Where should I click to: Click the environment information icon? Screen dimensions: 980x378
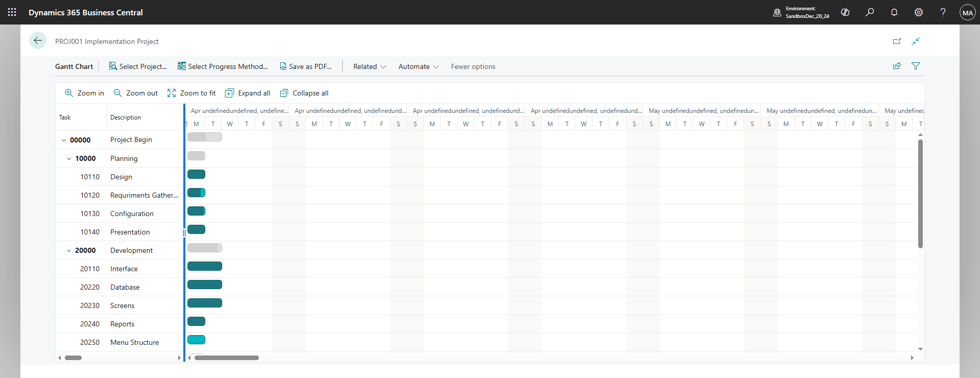[777, 12]
